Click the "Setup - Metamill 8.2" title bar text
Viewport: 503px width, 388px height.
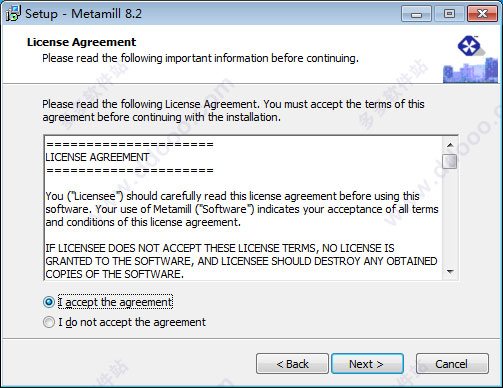83,14
